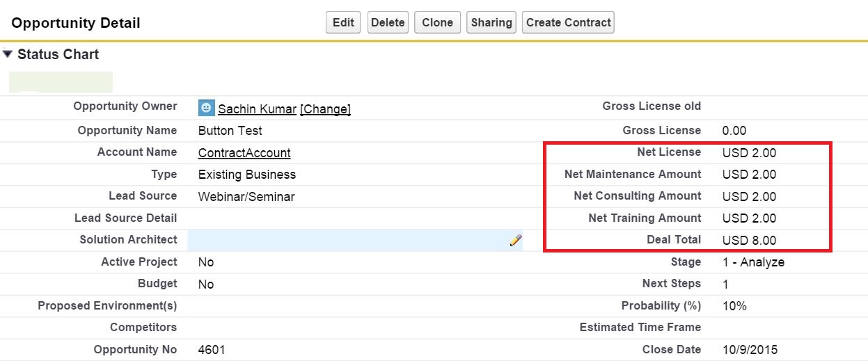Click the Edit button
This screenshot has width=868, height=361.
(343, 22)
